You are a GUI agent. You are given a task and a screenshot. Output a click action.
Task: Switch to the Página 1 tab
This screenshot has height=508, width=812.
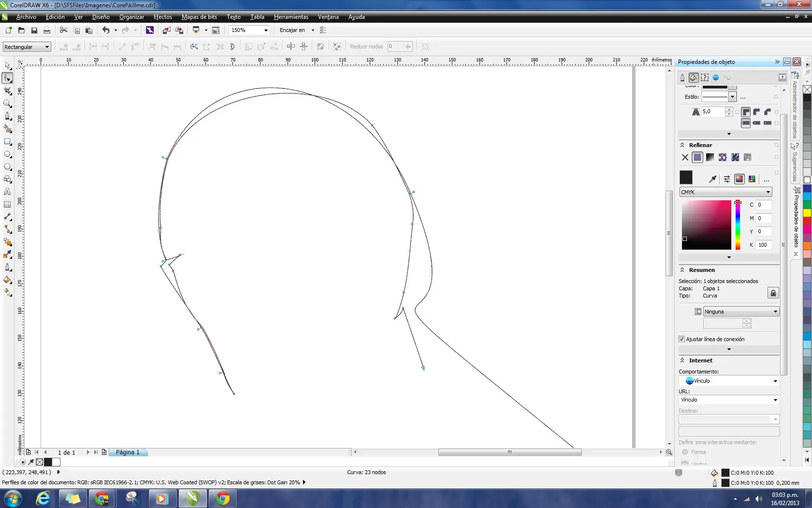click(x=128, y=452)
